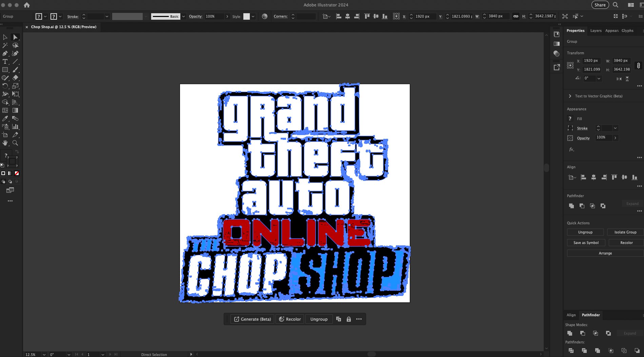Screen dimensions: 644x357
Task: Select the Chop Shop.ai document tab
Action: tap(64, 27)
